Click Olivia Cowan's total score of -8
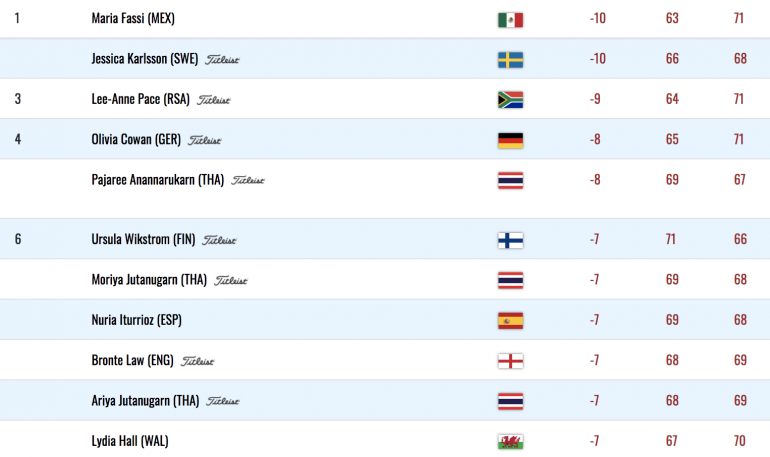The image size is (770, 457). pyautogui.click(x=595, y=139)
